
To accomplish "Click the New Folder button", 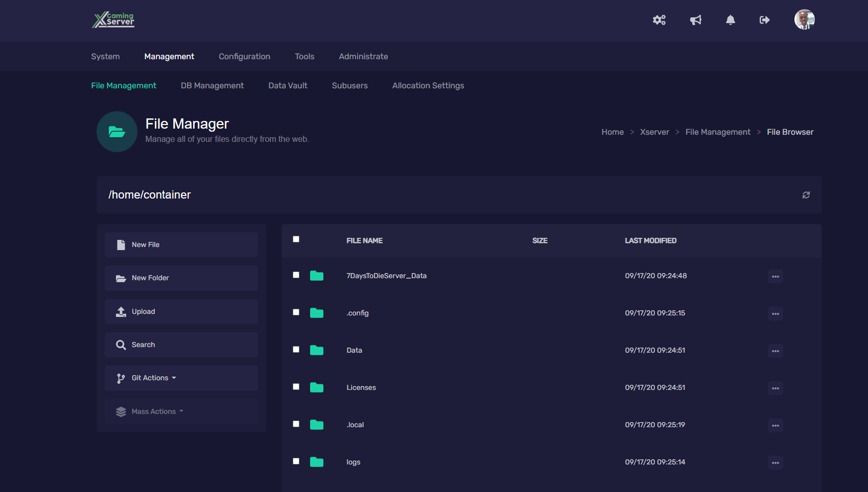I will (x=181, y=278).
